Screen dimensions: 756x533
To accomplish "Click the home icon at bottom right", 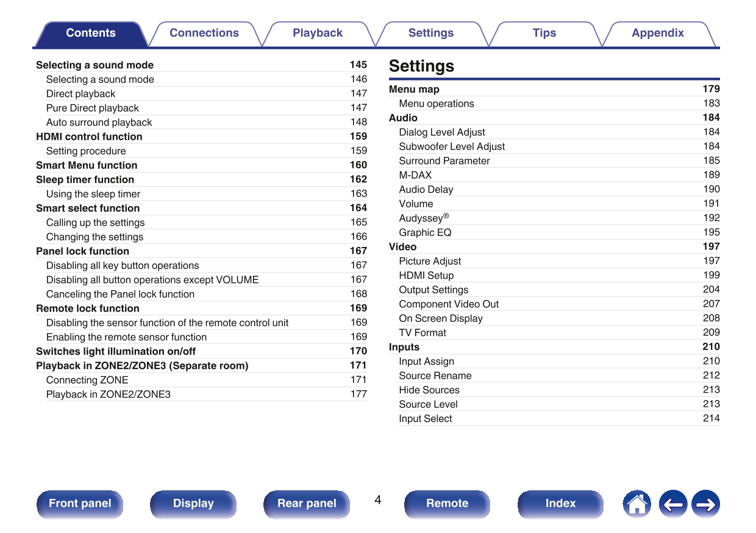I will (x=637, y=504).
